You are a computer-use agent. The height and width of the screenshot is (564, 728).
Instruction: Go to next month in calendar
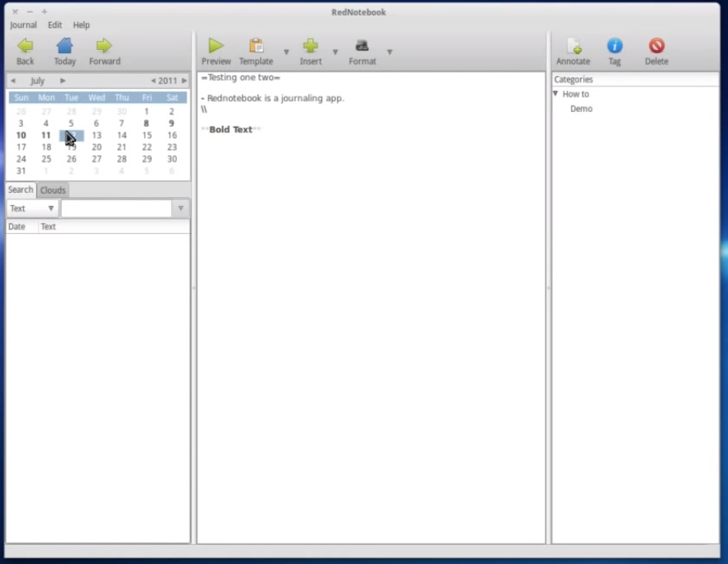click(63, 81)
